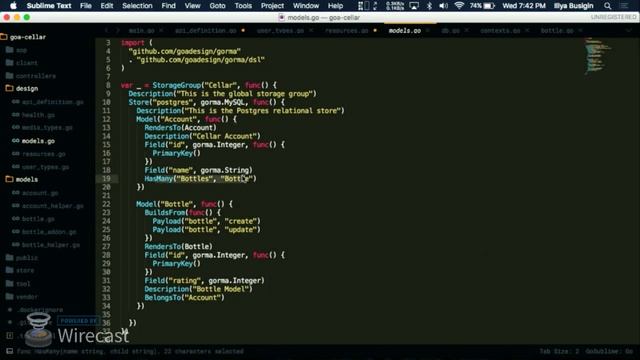Open the Notification Center list icon
The height and width of the screenshot is (360, 640).
point(624,6)
